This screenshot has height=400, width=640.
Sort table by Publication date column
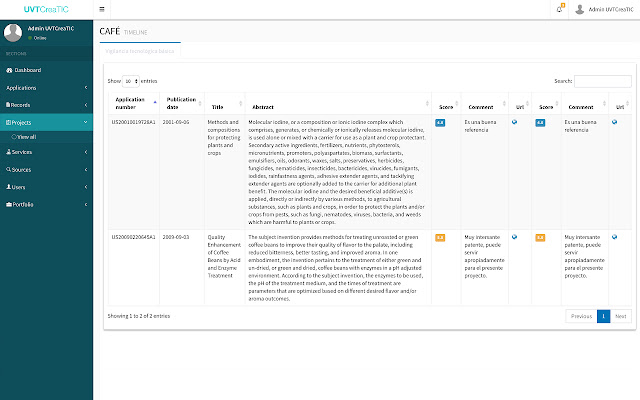click(x=181, y=103)
